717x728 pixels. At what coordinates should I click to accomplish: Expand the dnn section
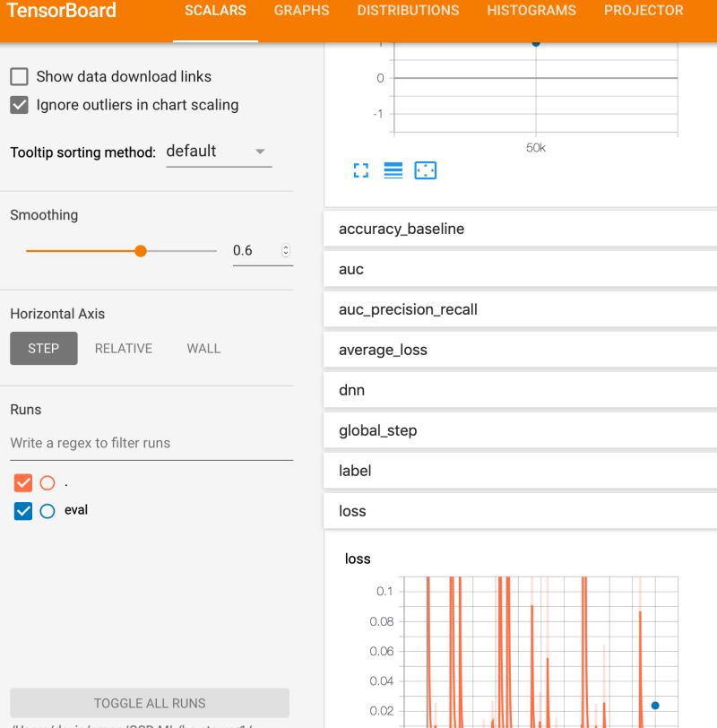click(x=520, y=390)
